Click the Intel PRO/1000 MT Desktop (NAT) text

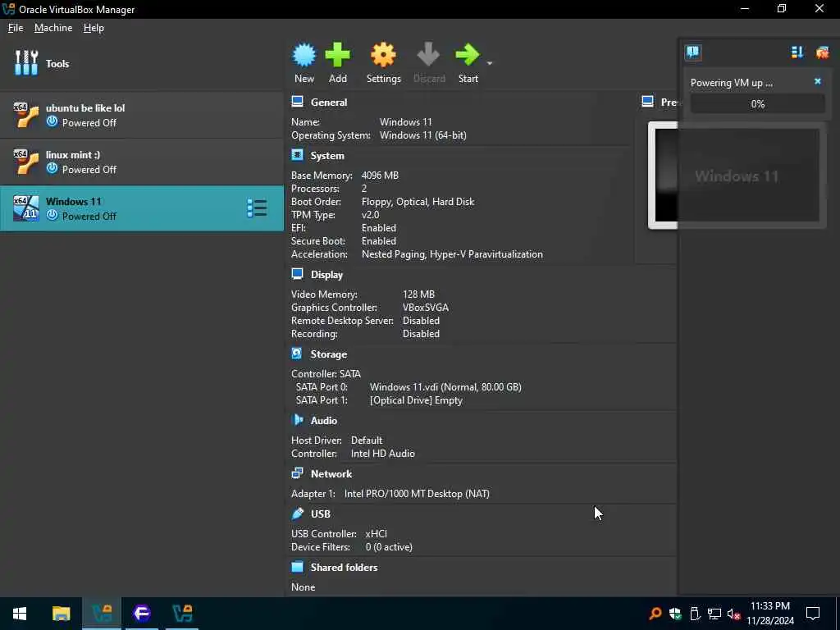[417, 493]
